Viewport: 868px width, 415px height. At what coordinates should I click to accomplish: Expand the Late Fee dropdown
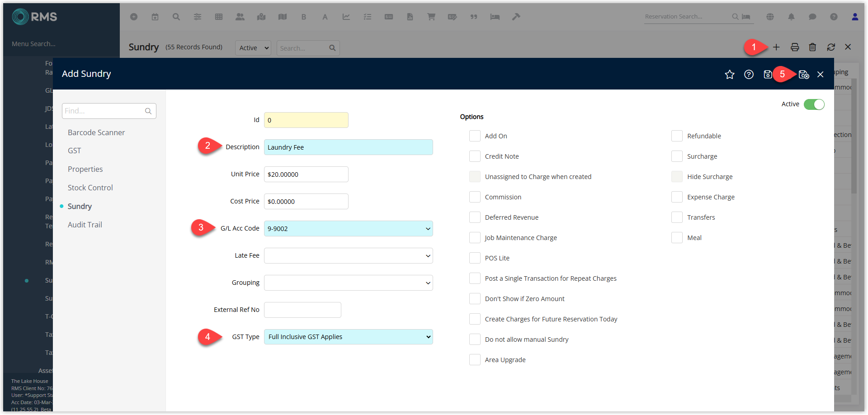(348, 256)
